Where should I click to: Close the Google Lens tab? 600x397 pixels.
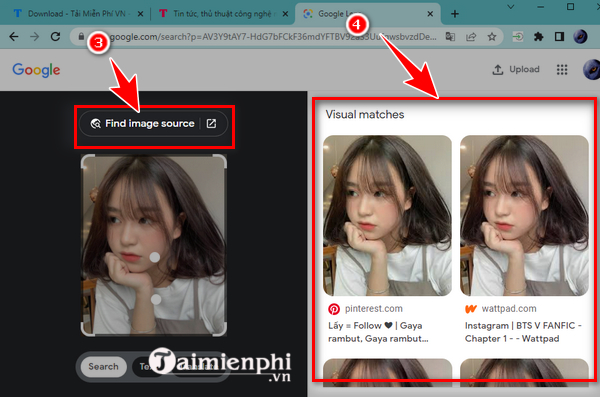[430, 14]
